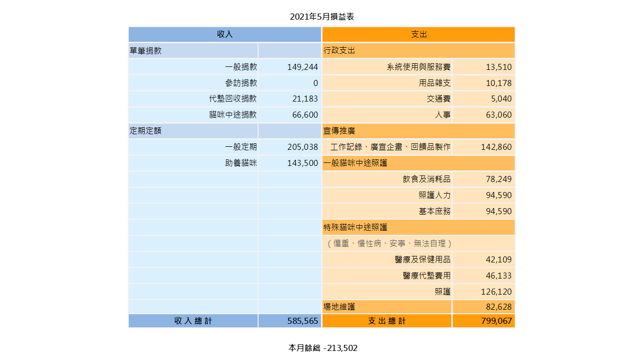Select the value 82,628
Image resolution: width=644 pixels, height=362 pixels.
(499, 307)
